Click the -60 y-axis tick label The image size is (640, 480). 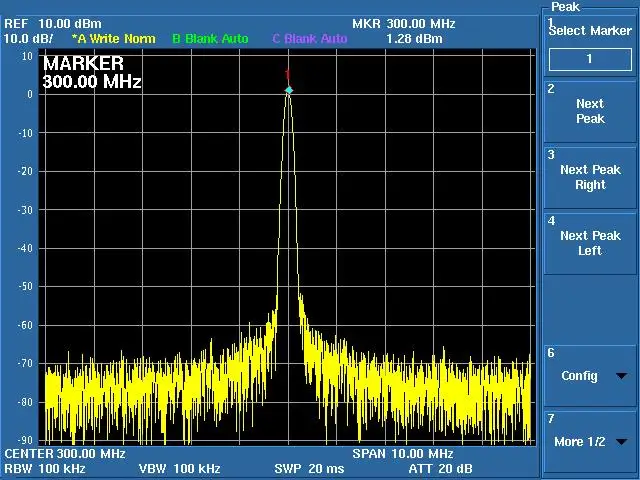tap(24, 325)
